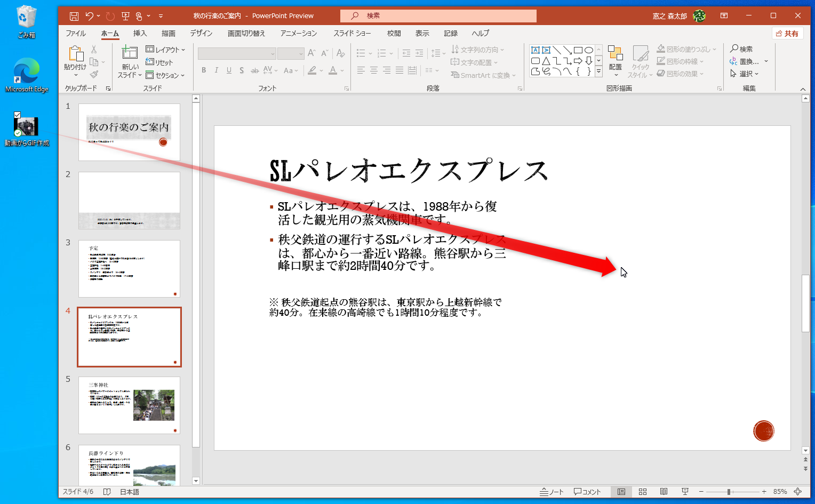Click the fit slide to window icon

[x=798, y=492]
